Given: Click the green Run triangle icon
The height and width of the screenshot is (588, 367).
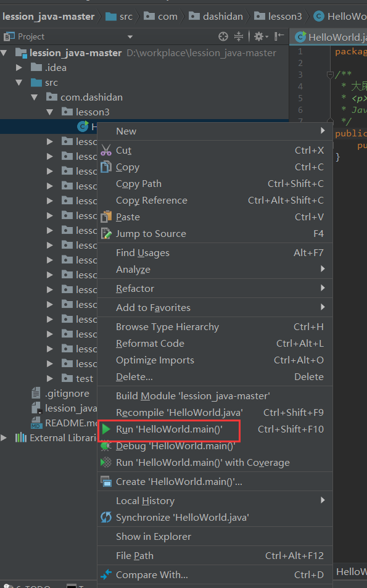Looking at the screenshot, I should (106, 429).
